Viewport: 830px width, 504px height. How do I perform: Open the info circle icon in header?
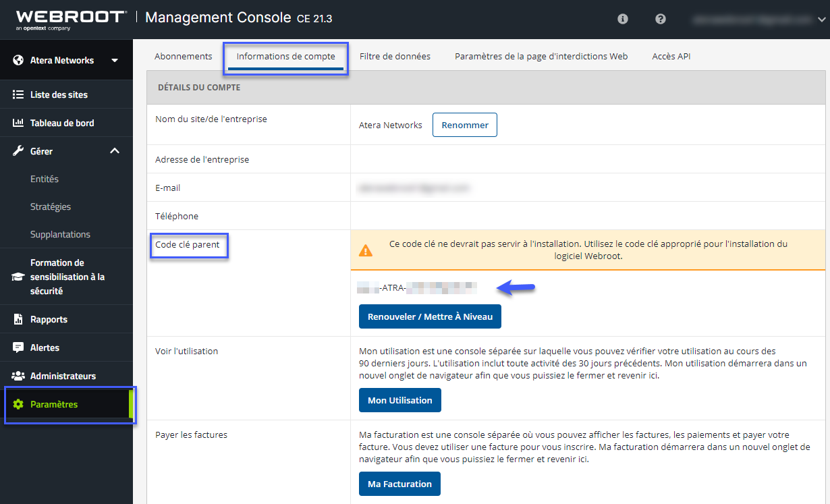[623, 19]
